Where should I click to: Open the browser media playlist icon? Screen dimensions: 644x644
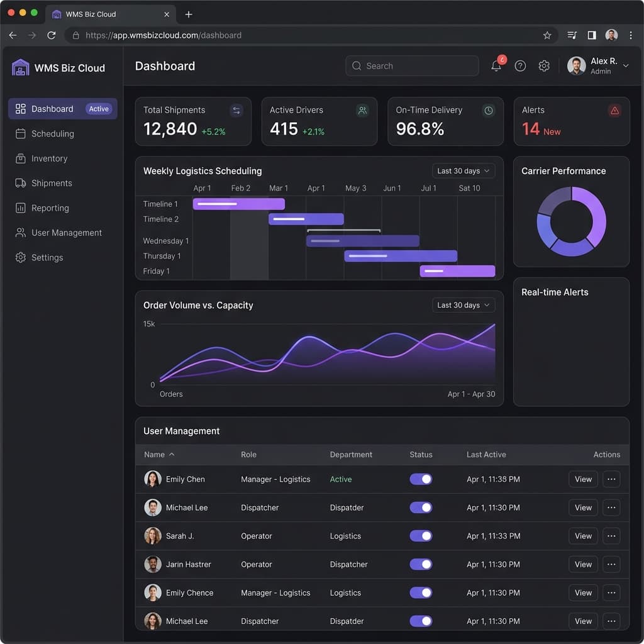[x=572, y=35]
